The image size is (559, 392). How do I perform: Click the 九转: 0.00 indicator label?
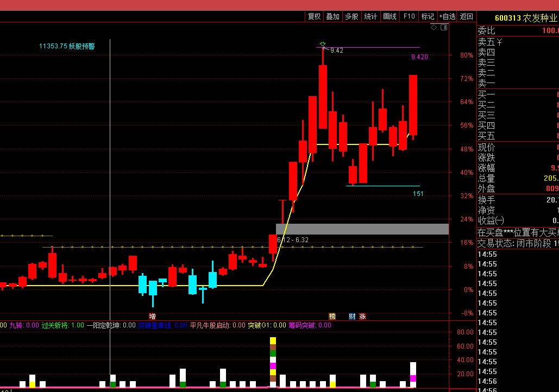pyautogui.click(x=24, y=325)
